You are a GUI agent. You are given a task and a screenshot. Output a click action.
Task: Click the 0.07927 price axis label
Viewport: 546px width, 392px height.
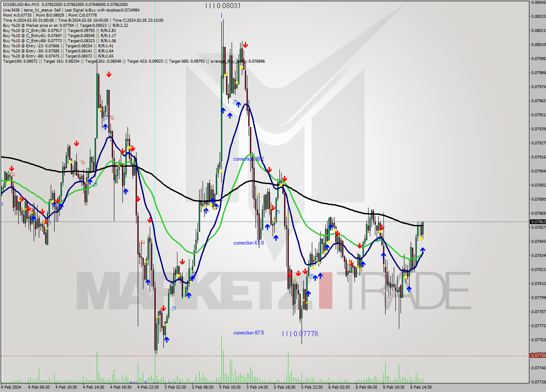[538, 143]
